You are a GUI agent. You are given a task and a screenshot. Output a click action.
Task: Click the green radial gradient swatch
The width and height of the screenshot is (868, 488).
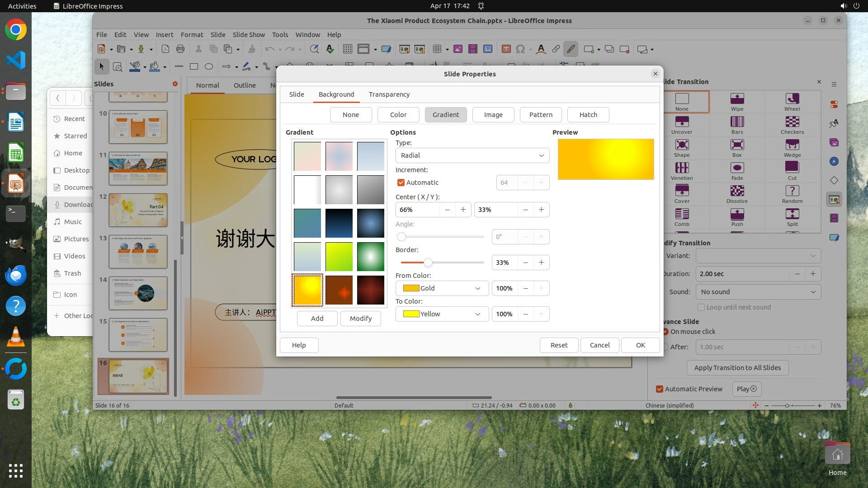(x=370, y=257)
